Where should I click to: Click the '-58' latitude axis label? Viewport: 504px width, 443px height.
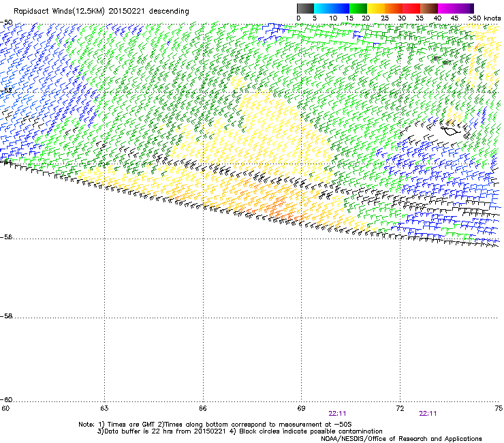click(x=7, y=316)
